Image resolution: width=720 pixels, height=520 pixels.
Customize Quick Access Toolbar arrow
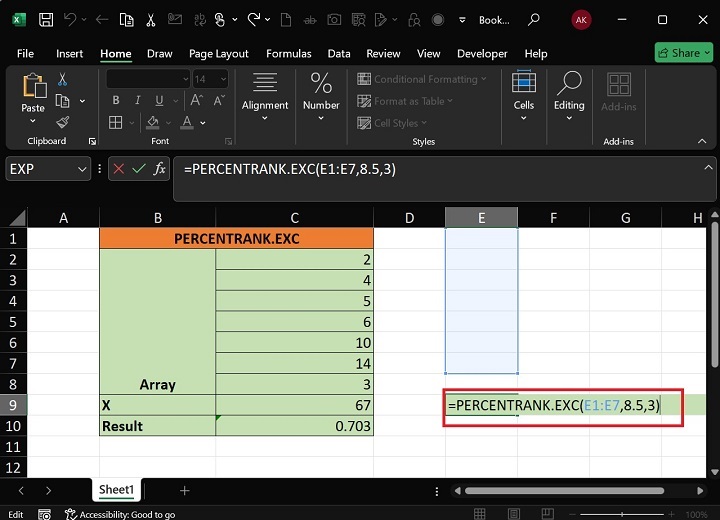(x=462, y=20)
